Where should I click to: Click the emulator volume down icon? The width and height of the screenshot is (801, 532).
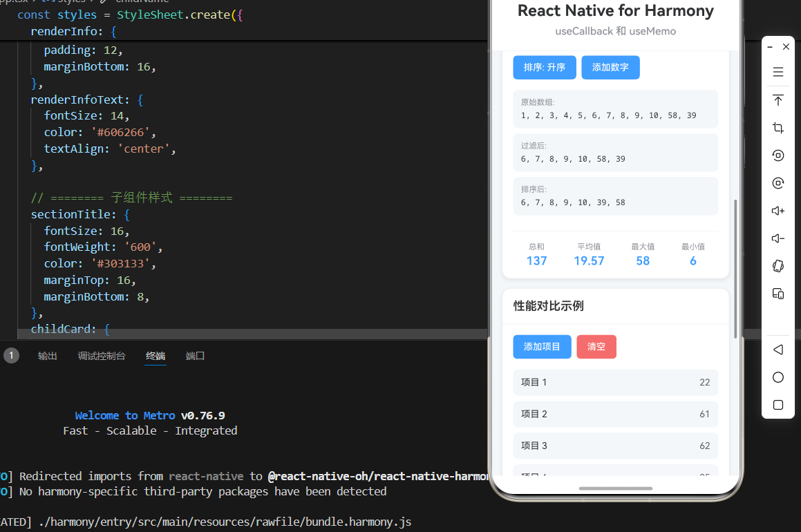pos(778,238)
